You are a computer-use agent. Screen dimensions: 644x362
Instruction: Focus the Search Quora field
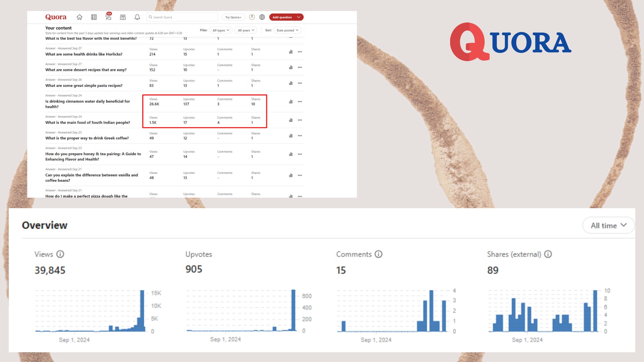pyautogui.click(x=182, y=17)
